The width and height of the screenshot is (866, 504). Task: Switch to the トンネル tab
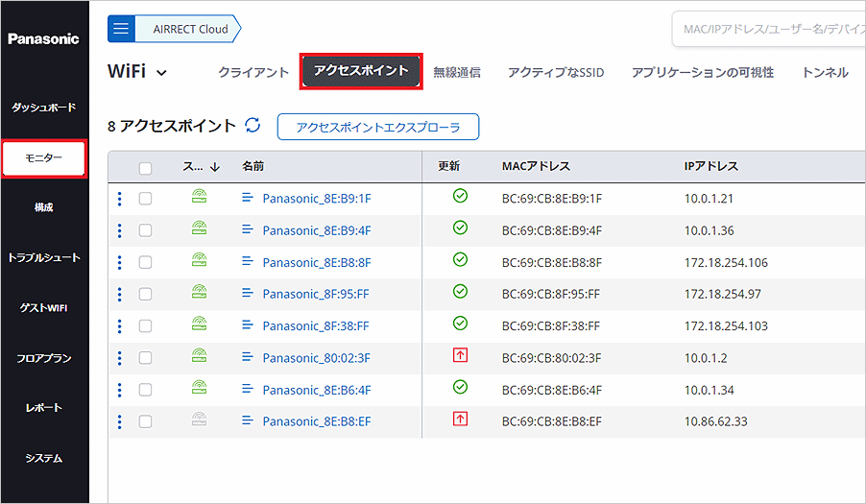coord(825,72)
